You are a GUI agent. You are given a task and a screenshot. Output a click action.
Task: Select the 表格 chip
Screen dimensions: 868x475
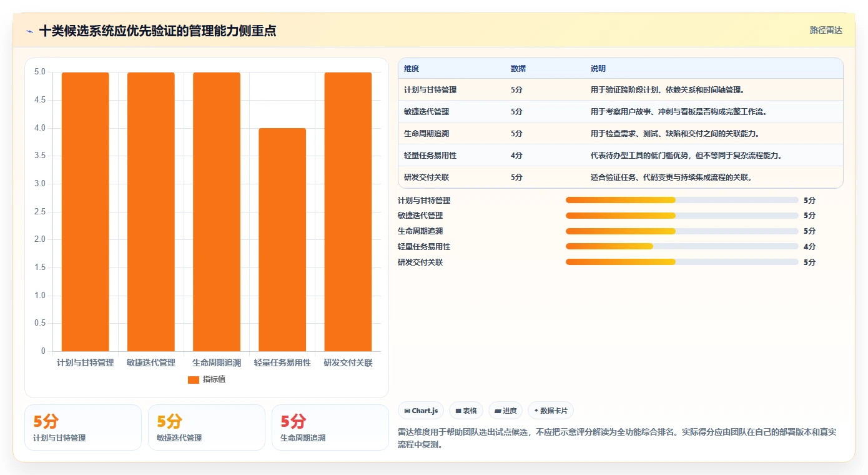coord(466,411)
